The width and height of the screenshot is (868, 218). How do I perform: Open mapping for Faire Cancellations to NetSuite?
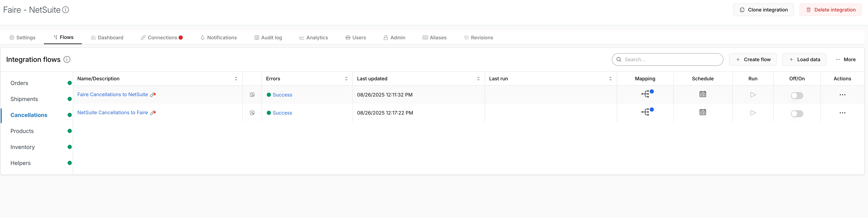[645, 94]
